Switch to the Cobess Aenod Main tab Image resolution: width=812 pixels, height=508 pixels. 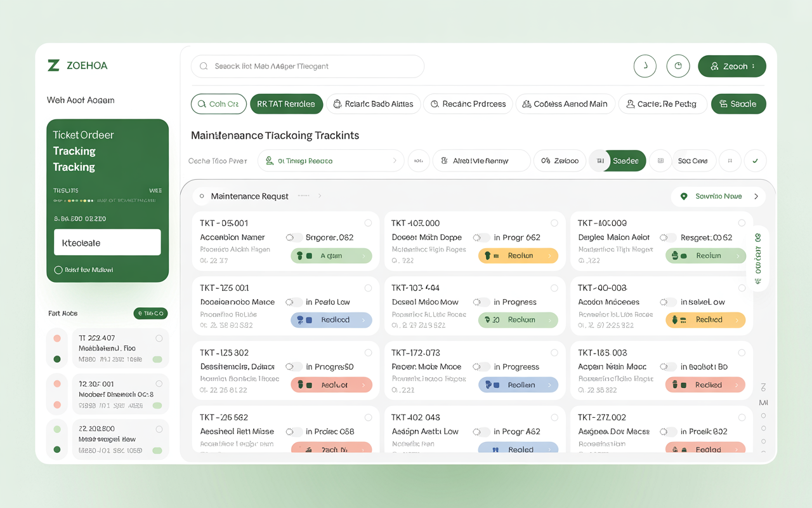(x=565, y=104)
